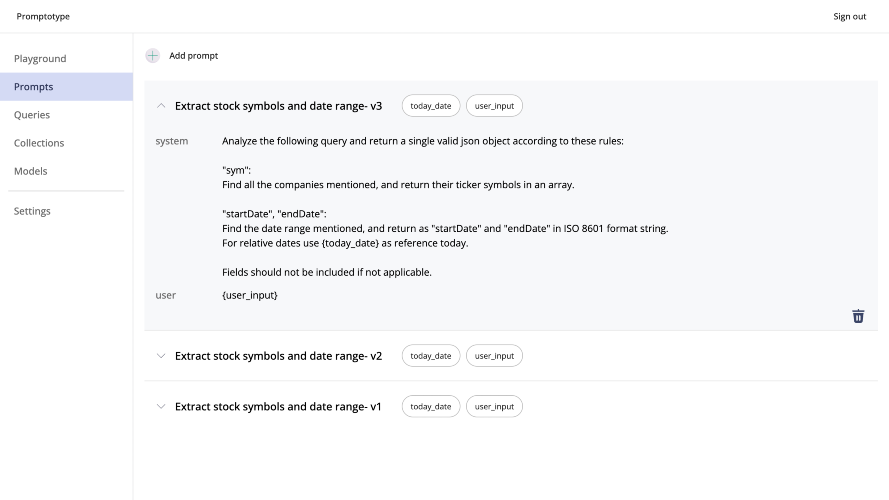This screenshot has width=889, height=500.
Task: Click user_input tag on v2 prompt
Action: 494,356
